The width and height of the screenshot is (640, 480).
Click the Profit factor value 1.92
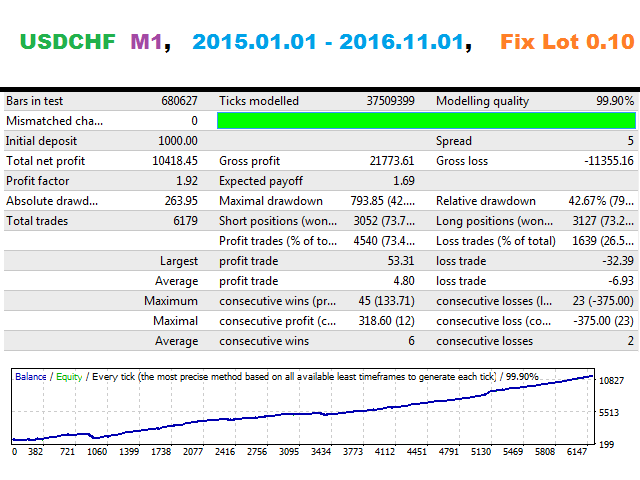pyautogui.click(x=187, y=181)
